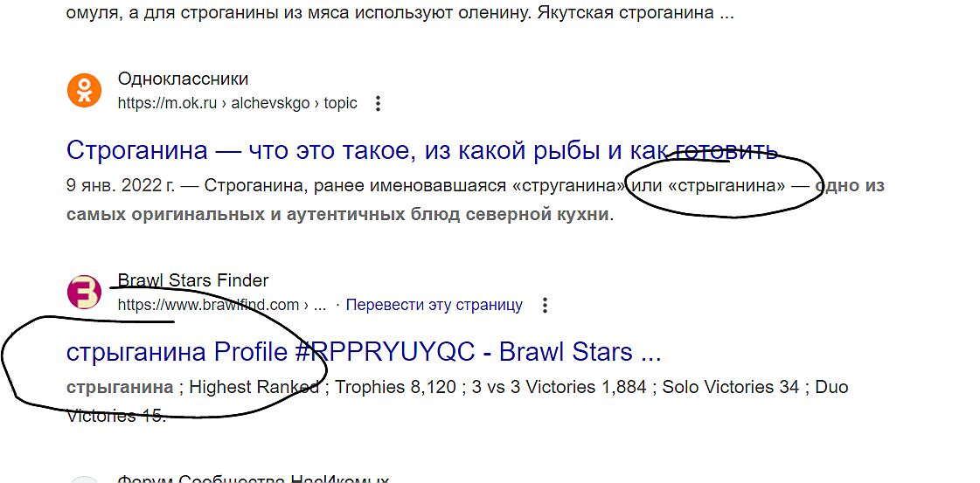Click the m.ok.ru › alchevskgo › topic breadcrumb
The height and width of the screenshot is (483, 980).
238,103
